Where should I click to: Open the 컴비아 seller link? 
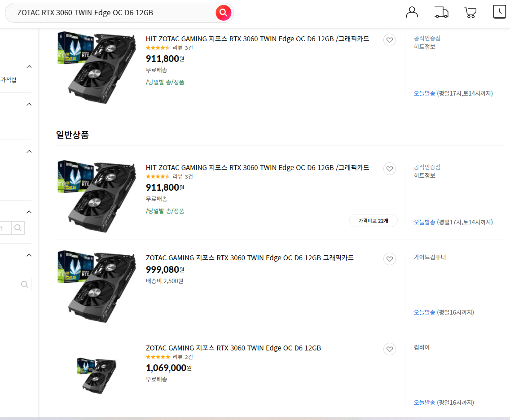pos(422,347)
